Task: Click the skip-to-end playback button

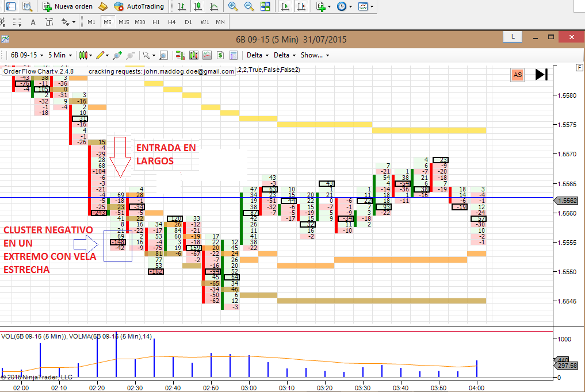Action: (x=541, y=75)
